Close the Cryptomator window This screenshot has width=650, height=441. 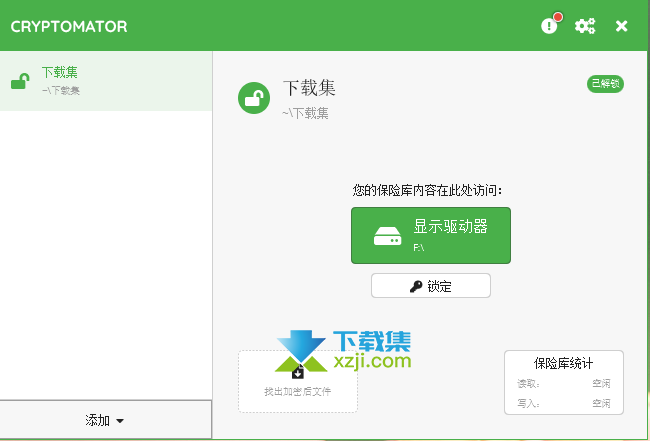tap(621, 26)
